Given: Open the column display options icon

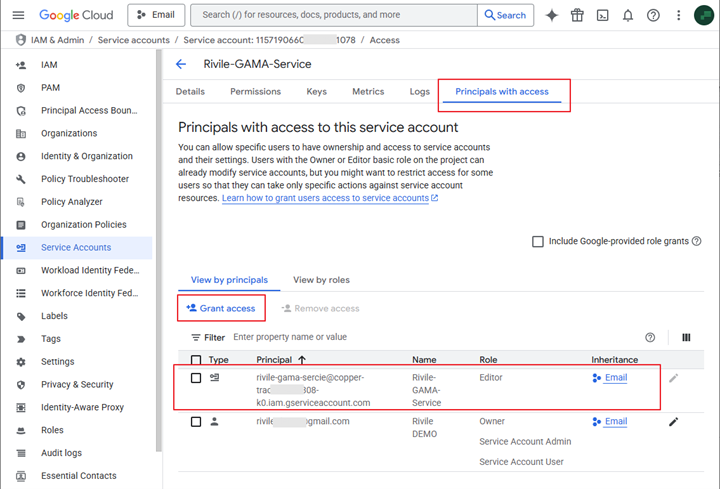Looking at the screenshot, I should pyautogui.click(x=686, y=337).
